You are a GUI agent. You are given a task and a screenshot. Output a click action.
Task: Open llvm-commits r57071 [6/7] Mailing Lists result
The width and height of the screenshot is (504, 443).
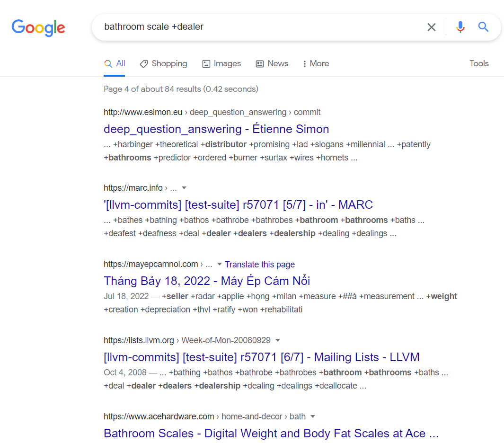(261, 357)
